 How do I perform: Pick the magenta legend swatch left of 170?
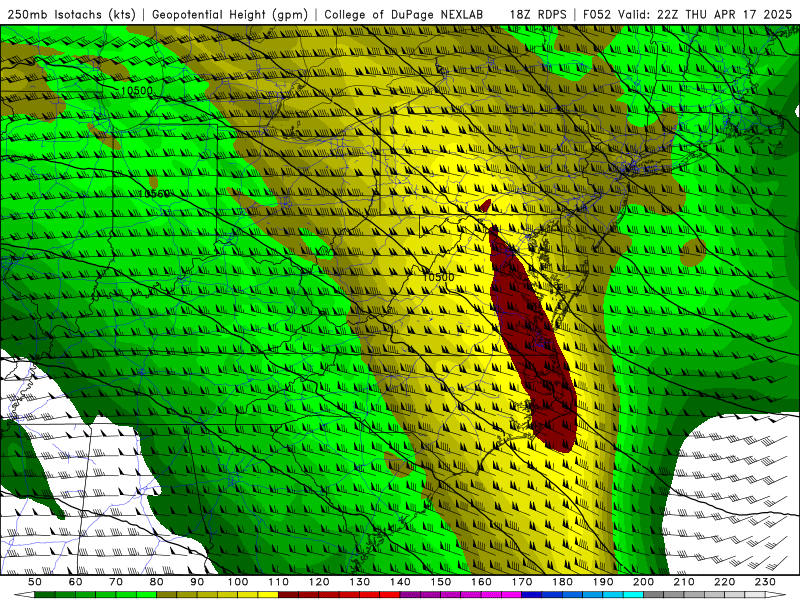512,595
